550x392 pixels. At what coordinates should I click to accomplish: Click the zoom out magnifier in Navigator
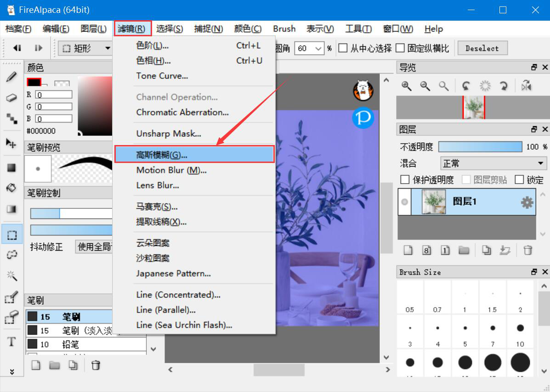tap(425, 86)
